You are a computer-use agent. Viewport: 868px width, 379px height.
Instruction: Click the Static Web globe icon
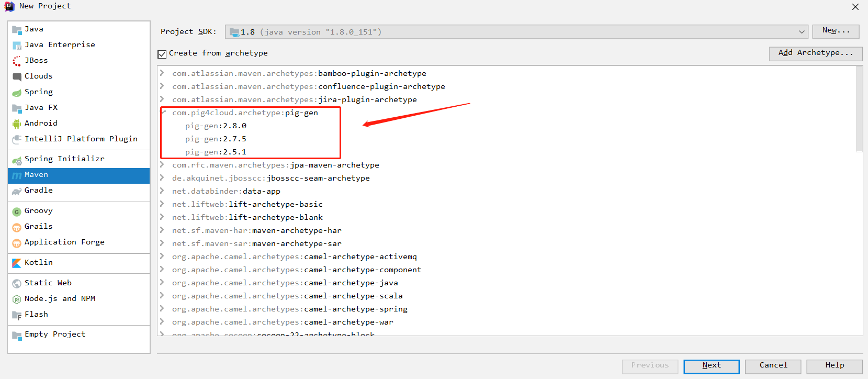click(17, 284)
